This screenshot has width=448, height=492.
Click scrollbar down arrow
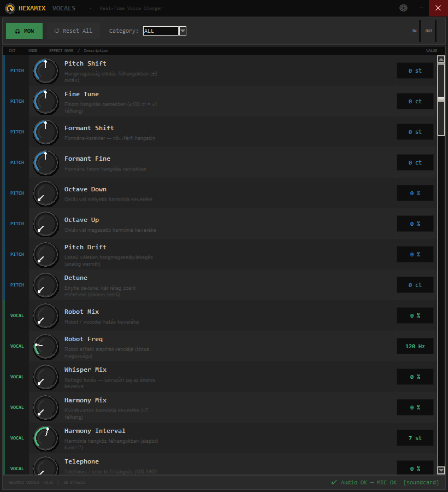tap(441, 470)
